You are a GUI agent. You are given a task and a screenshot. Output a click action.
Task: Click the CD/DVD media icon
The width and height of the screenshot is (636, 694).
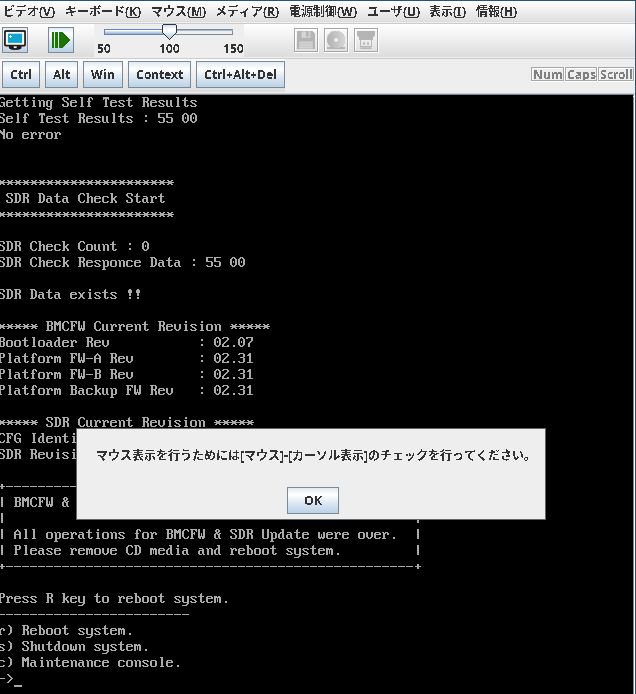pos(336,40)
